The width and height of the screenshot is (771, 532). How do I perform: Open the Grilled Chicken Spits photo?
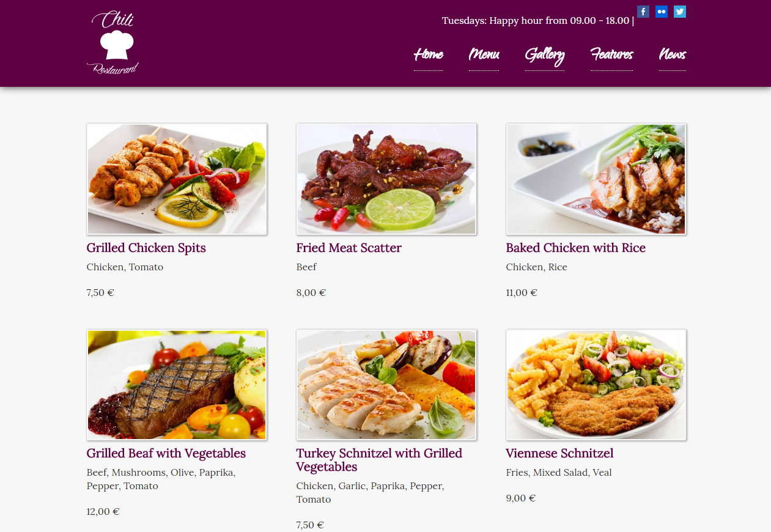tap(177, 179)
